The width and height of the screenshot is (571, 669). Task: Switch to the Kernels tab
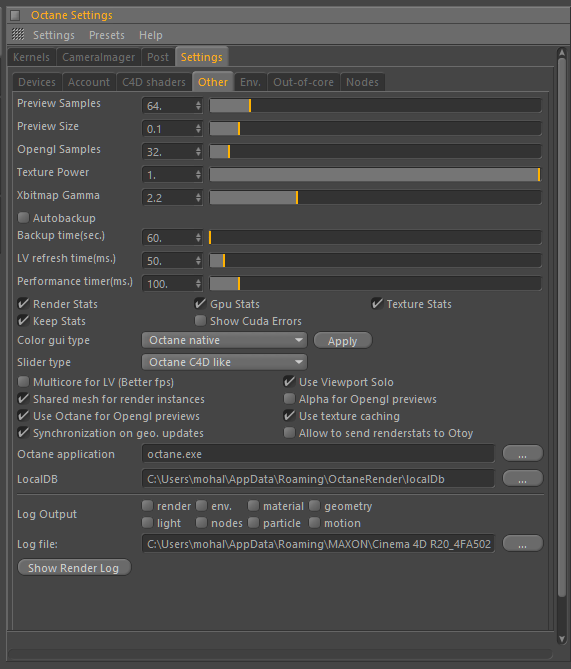pyautogui.click(x=32, y=57)
